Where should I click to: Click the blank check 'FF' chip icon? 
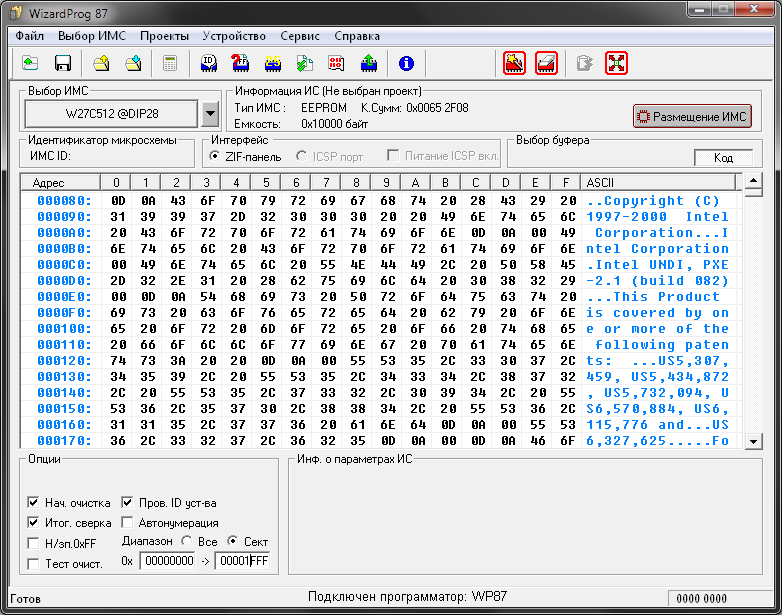pyautogui.click(x=240, y=63)
